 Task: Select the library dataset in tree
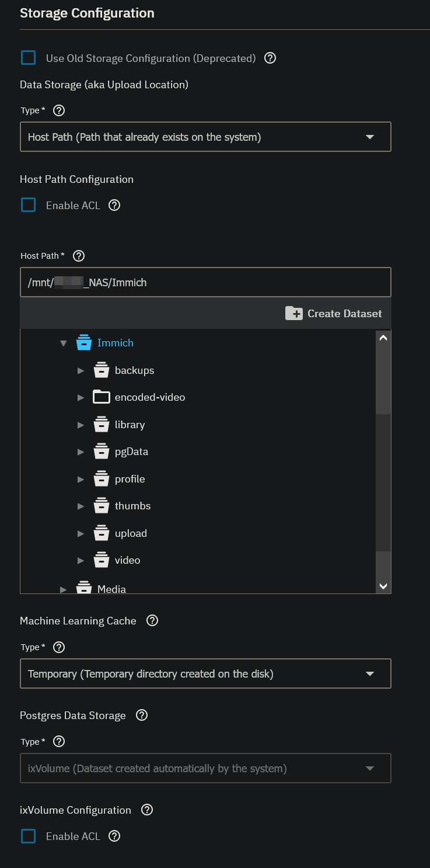tap(130, 425)
